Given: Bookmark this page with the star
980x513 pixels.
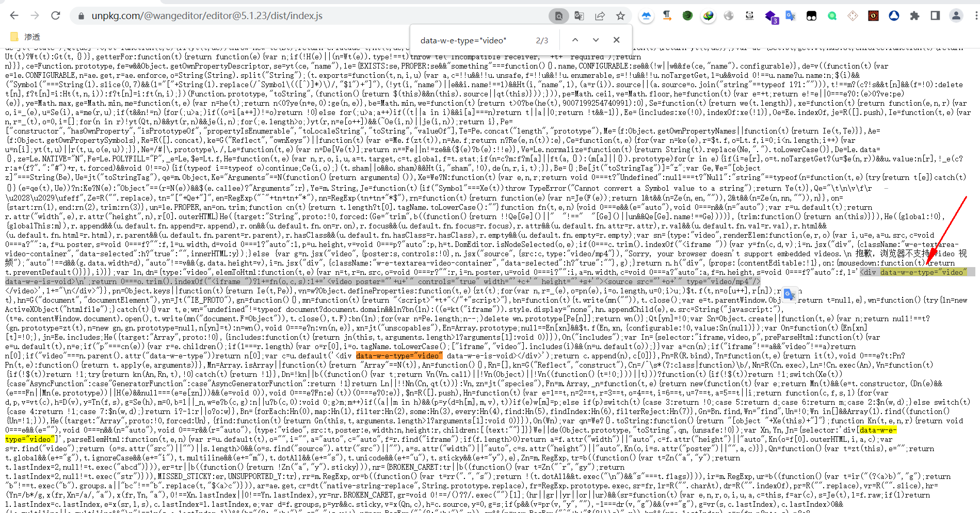Looking at the screenshot, I should (x=620, y=16).
